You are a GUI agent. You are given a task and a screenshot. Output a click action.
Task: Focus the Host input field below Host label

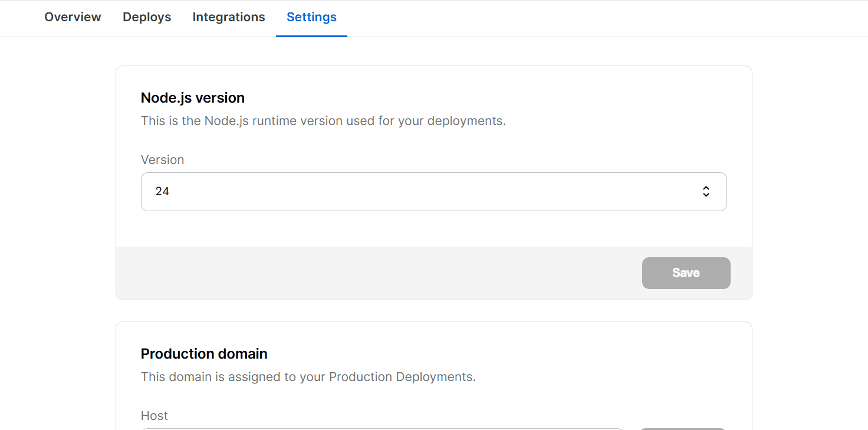coord(382,429)
